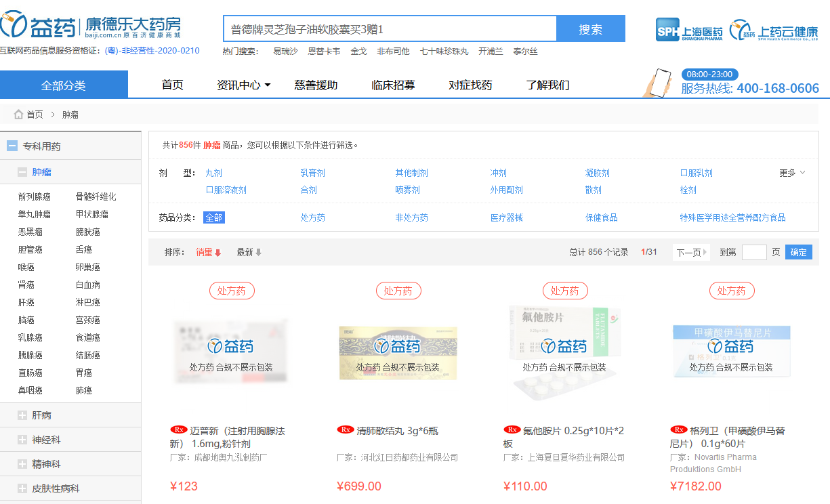Screen dimensions: 830x504
Task: Sort by 销量 using its arrow icon
Action: pos(218,253)
